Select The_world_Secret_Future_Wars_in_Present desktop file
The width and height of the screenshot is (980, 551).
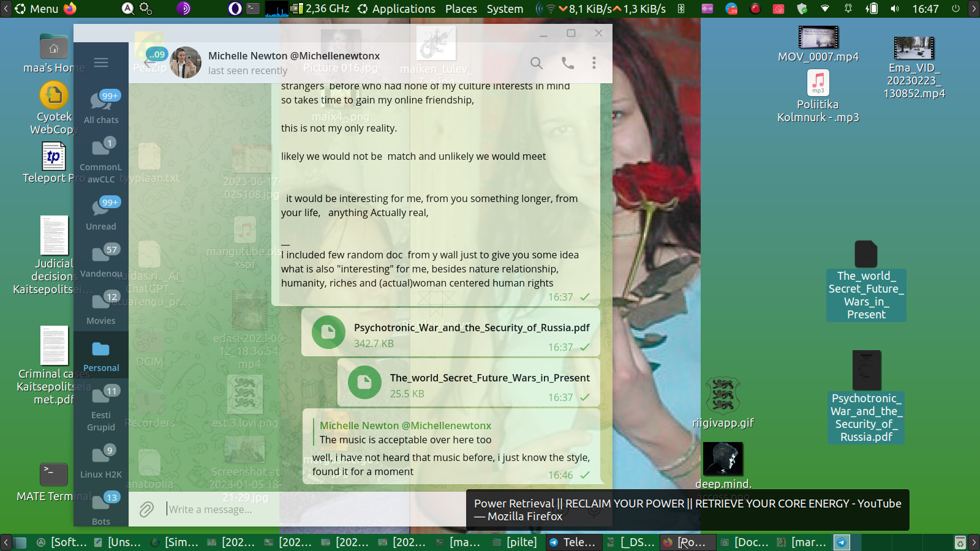tap(866, 280)
